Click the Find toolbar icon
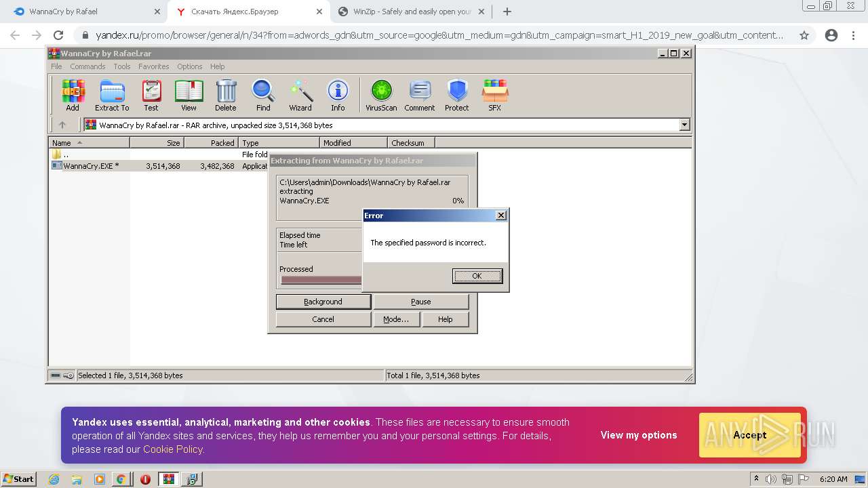The image size is (868, 488). click(263, 95)
